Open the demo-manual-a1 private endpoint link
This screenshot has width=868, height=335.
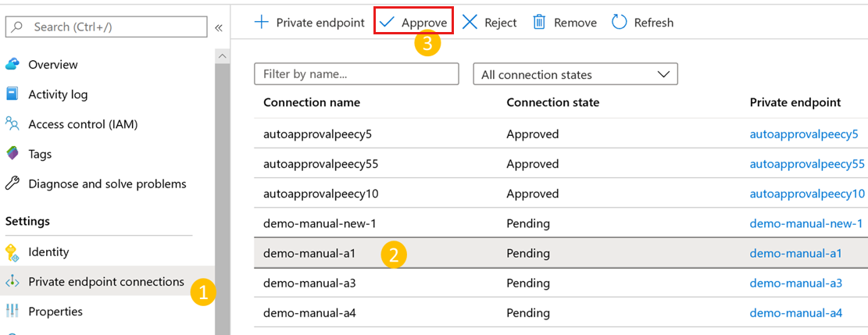(795, 253)
